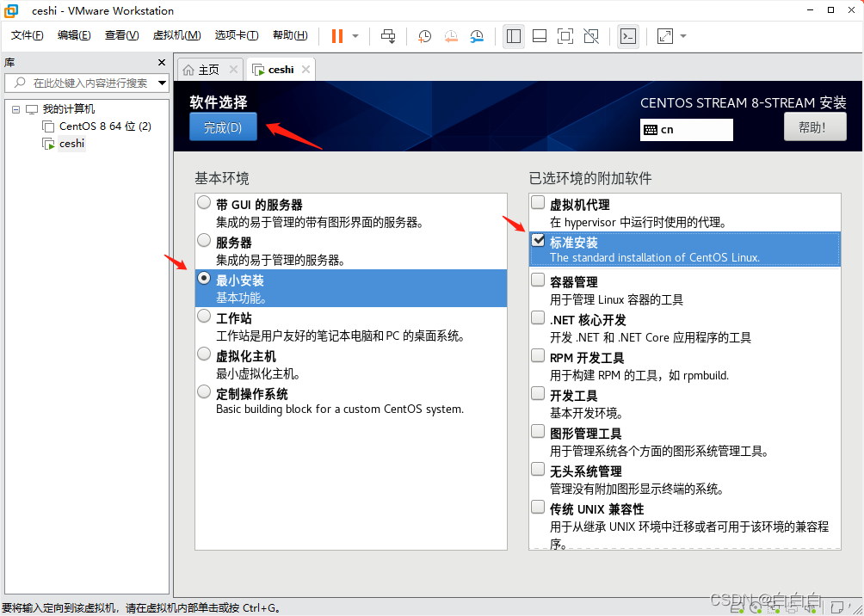Close the ceshi tab
Screen dimensions: 864x616
pos(305,70)
